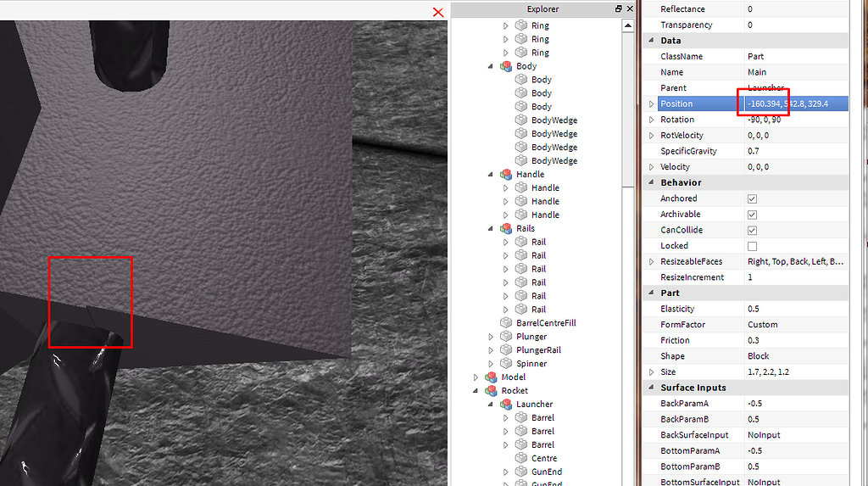Click the Plunger part icon
This screenshot has height=486, width=868.
506,337
